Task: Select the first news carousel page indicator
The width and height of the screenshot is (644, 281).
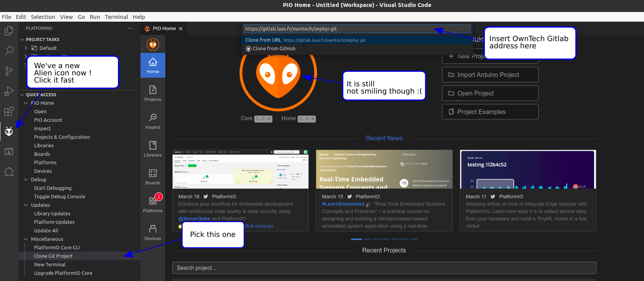Action: point(356,239)
